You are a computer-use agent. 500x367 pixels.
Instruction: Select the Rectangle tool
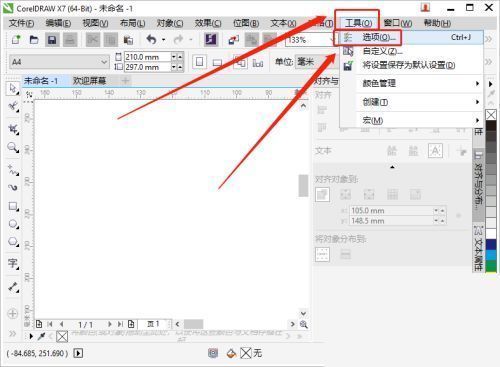tap(13, 206)
